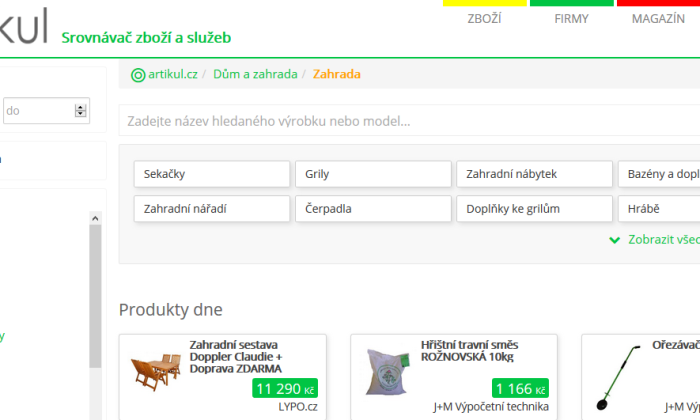Expand categories with the green chevron icon

click(x=615, y=240)
